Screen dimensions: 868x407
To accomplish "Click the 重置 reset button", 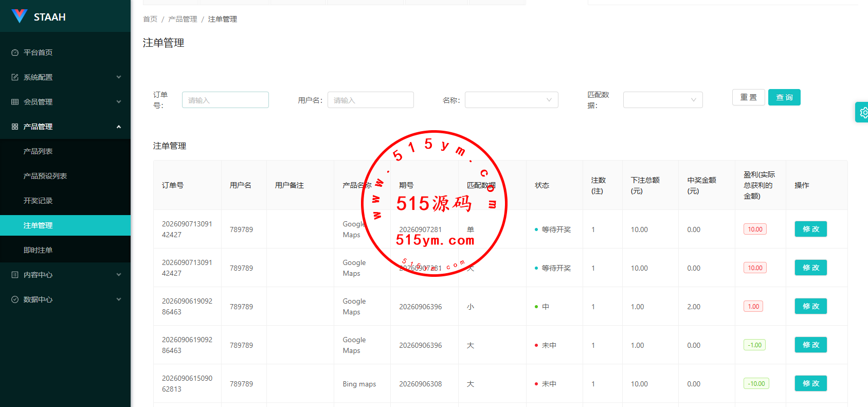I will click(748, 97).
